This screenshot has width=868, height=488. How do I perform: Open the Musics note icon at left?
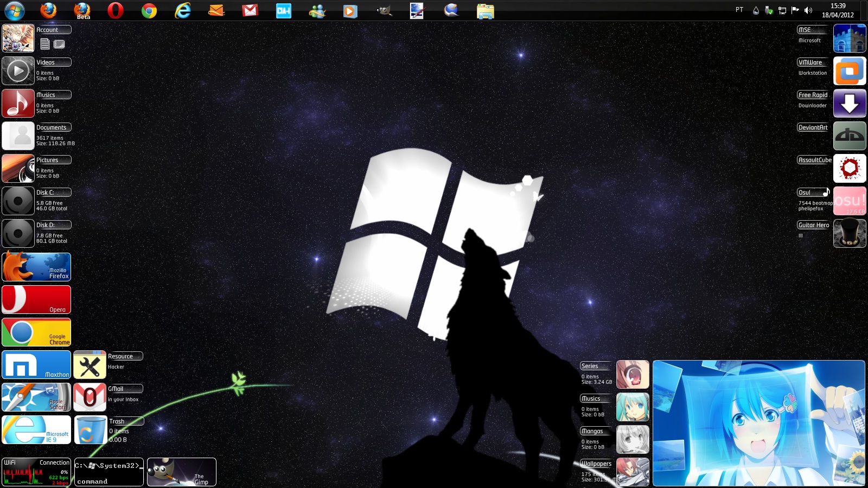point(18,103)
